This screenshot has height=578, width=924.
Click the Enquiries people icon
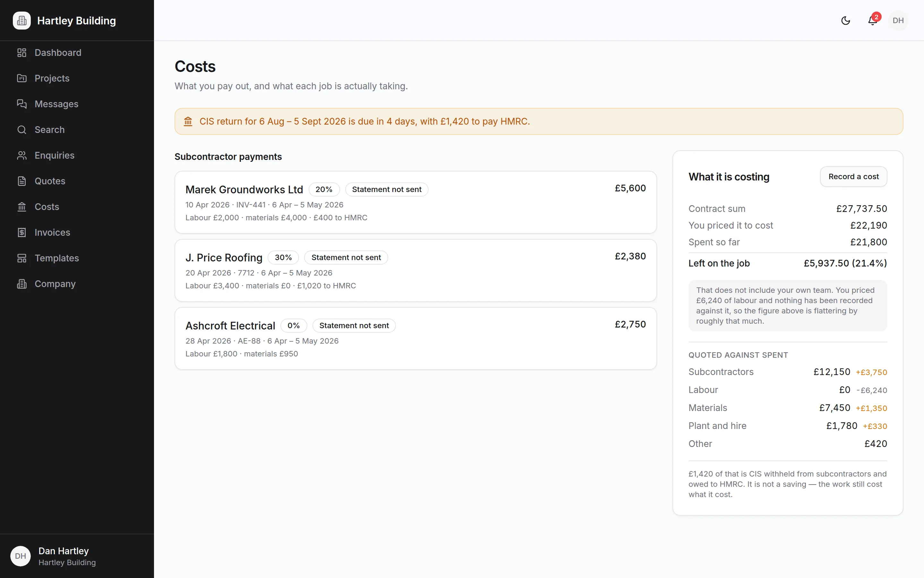22,155
